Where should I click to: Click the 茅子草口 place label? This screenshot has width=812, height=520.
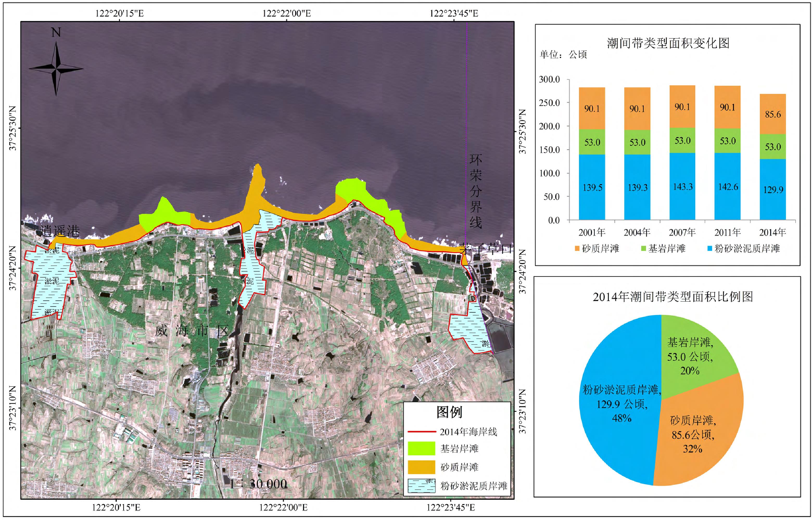pyautogui.click(x=486, y=249)
